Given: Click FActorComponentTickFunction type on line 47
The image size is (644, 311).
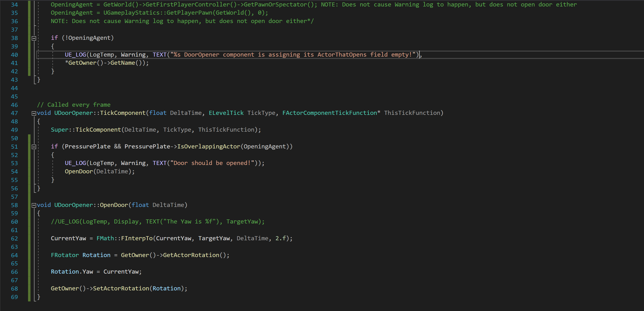Looking at the screenshot, I should (330, 113).
